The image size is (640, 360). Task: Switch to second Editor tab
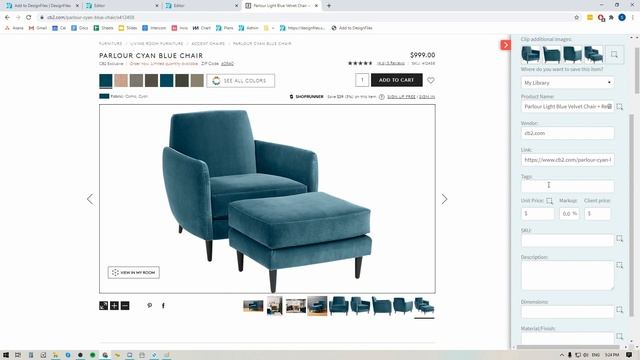tap(202, 6)
